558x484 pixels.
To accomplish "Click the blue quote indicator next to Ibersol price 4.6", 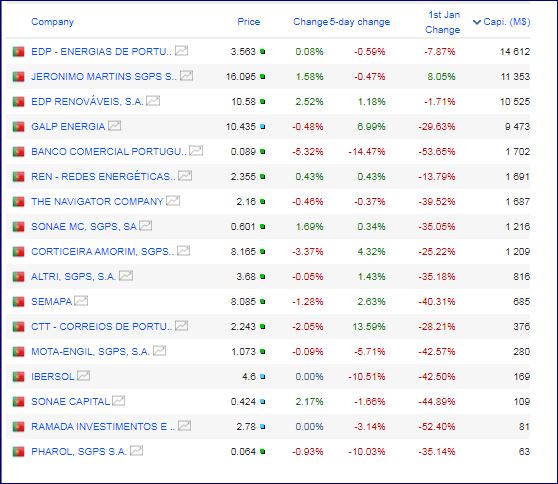I will click(x=263, y=377).
